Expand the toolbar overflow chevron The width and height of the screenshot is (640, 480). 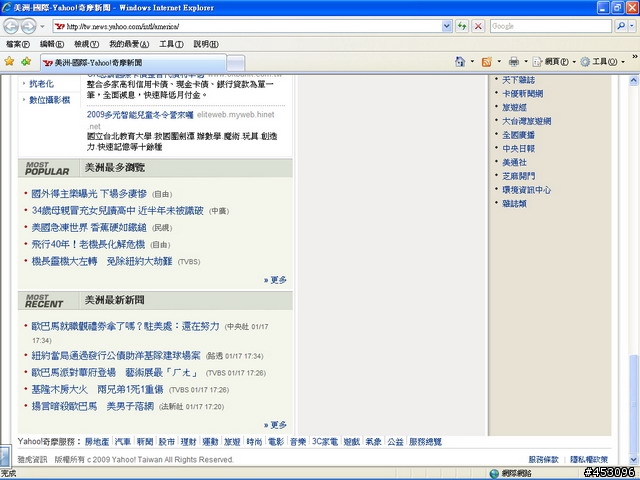point(635,57)
